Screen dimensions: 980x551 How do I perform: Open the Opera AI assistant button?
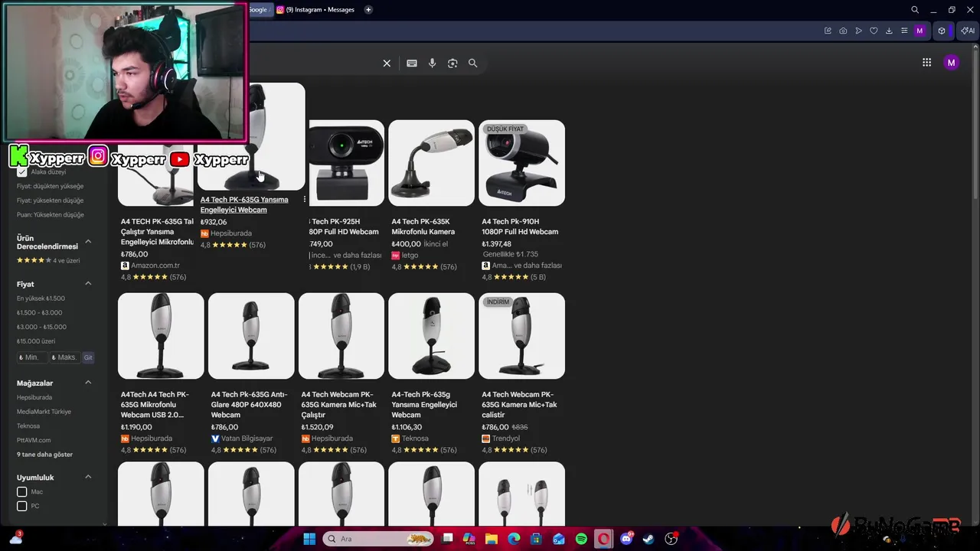[968, 31]
